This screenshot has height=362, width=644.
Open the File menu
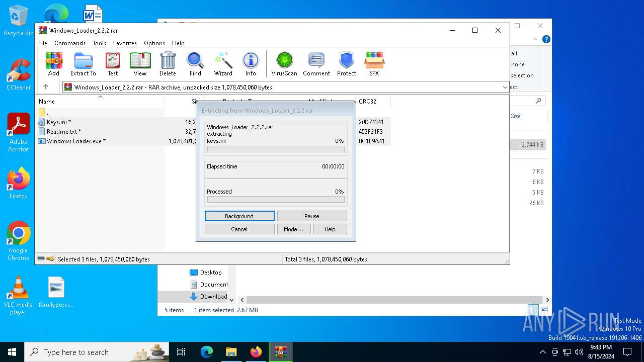pos(43,43)
